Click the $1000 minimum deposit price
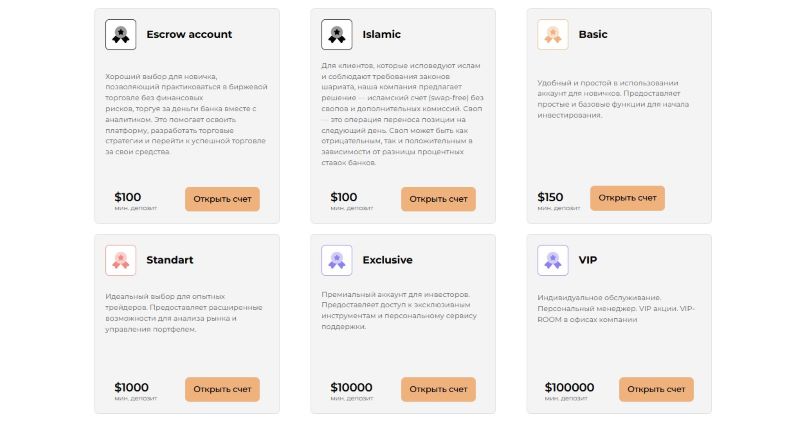This screenshot has width=800, height=423. [x=131, y=387]
